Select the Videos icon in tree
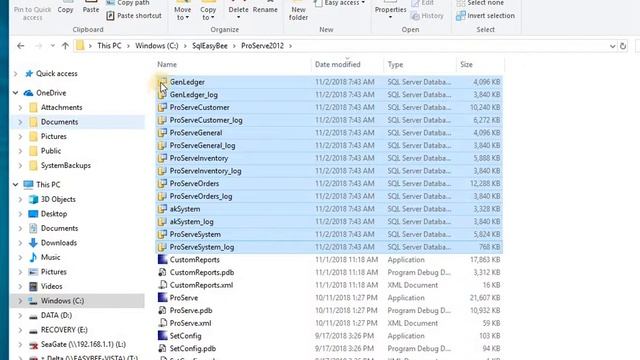Image resolution: width=640 pixels, height=360 pixels. [33, 287]
